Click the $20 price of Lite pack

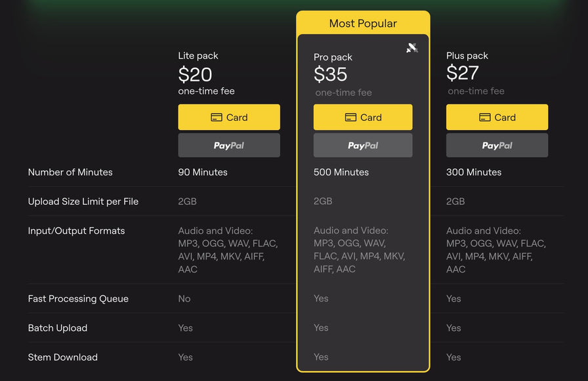195,74
